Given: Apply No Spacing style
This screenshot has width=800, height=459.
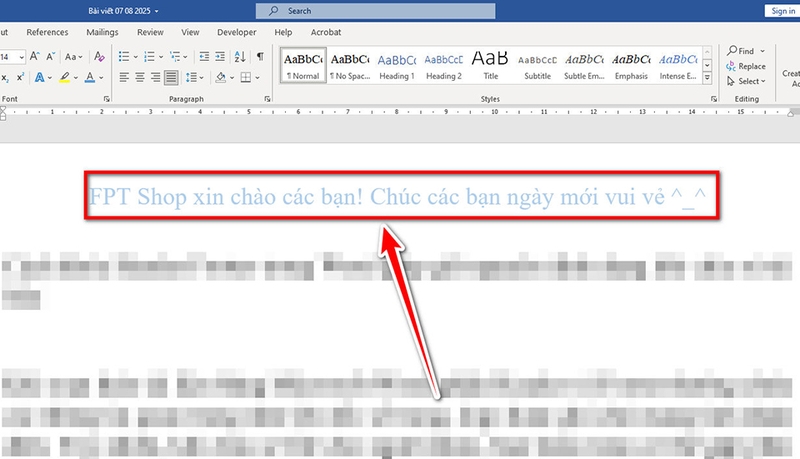Looking at the screenshot, I should pyautogui.click(x=350, y=65).
